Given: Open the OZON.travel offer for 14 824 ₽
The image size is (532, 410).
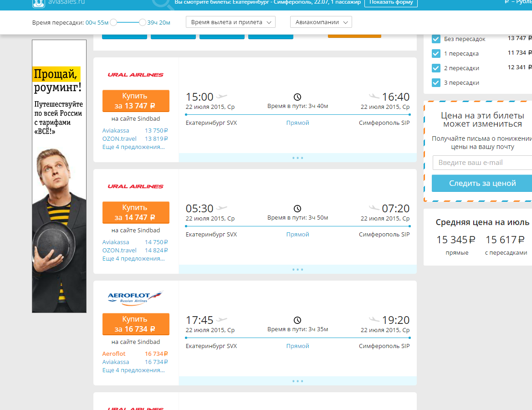Looking at the screenshot, I should coord(135,251).
